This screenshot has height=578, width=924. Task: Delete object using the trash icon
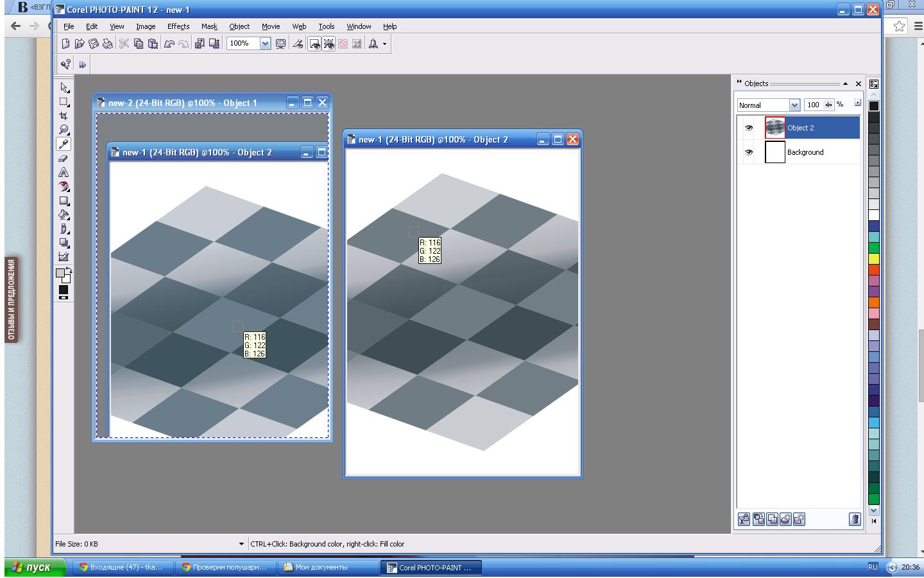coord(855,519)
